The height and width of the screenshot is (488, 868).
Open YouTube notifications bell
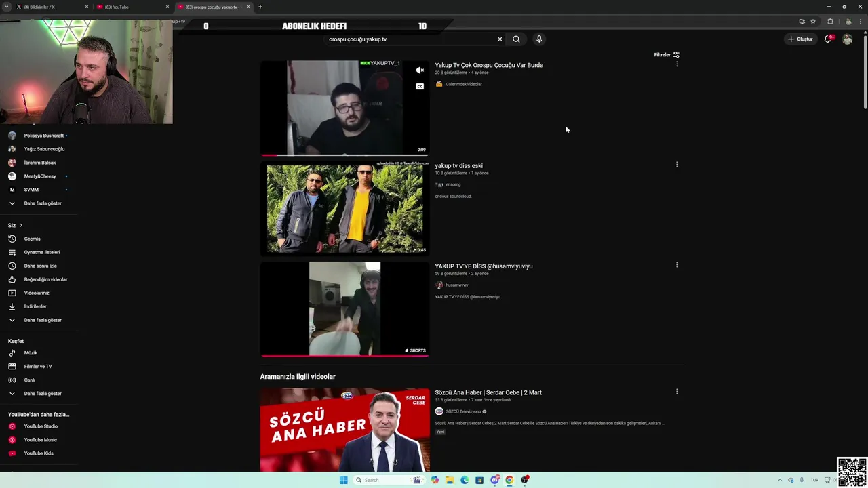pyautogui.click(x=828, y=39)
